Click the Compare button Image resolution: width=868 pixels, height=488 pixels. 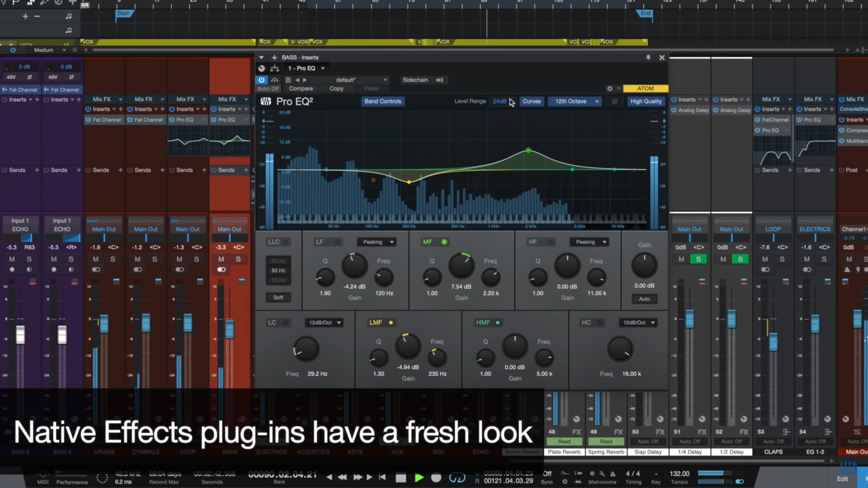pyautogui.click(x=301, y=89)
